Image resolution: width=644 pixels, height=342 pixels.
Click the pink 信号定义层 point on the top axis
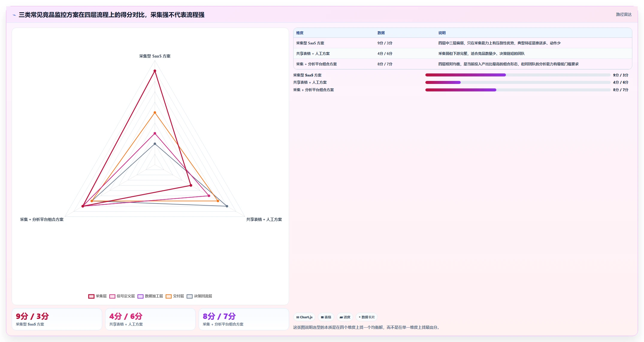tap(155, 133)
